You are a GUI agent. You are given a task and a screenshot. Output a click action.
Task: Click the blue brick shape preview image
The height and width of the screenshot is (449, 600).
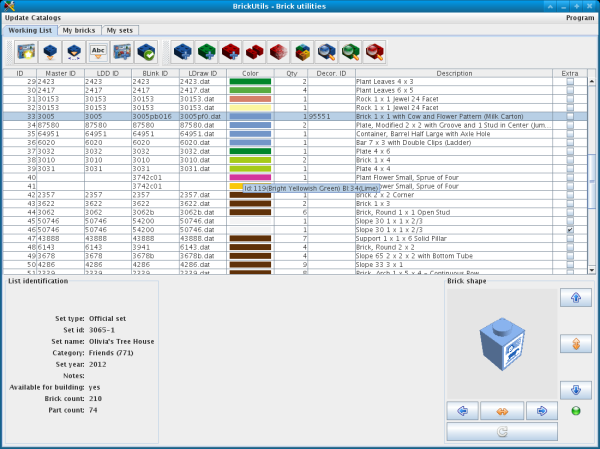click(502, 344)
